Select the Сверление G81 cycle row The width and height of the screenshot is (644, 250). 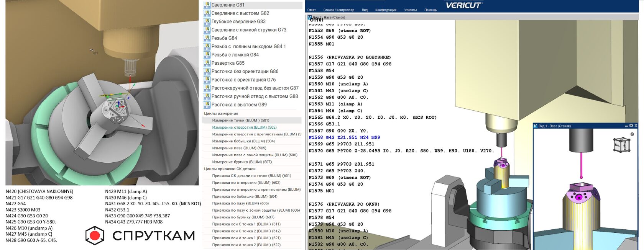pyautogui.click(x=253, y=5)
